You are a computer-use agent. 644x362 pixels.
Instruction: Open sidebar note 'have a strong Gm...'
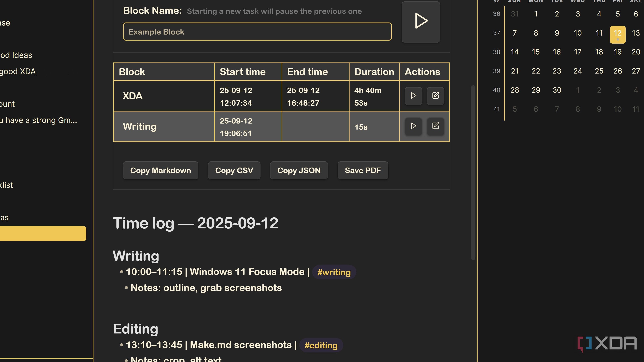coord(39,120)
